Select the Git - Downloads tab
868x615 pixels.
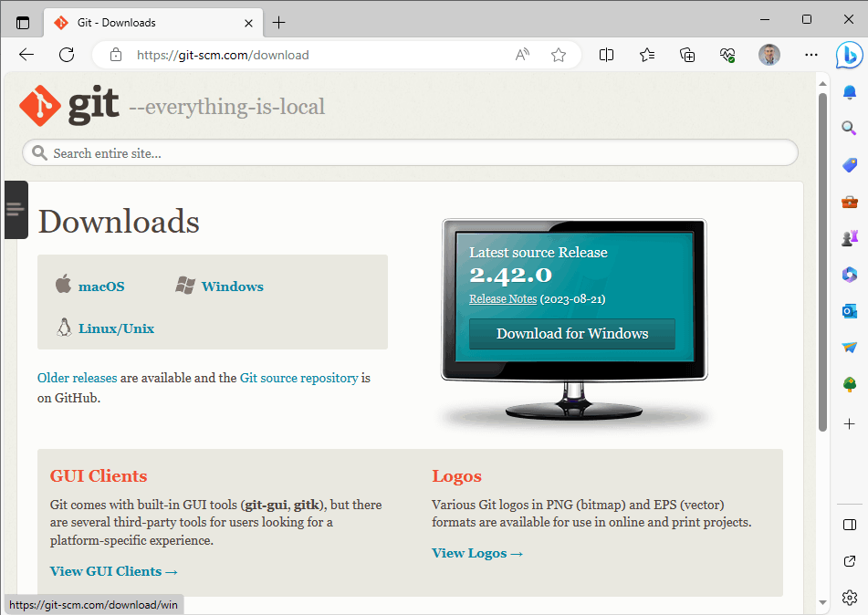click(x=152, y=23)
